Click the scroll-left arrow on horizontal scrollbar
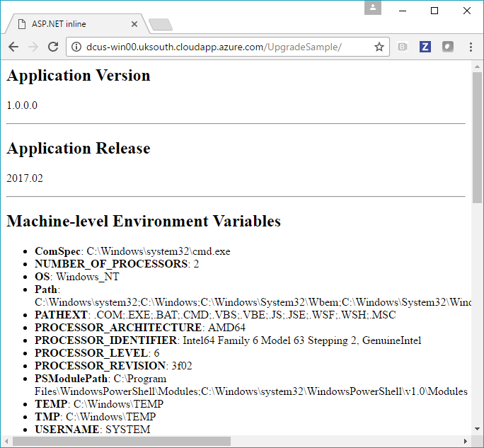Image resolution: width=484 pixels, height=448 pixels. (6, 441)
